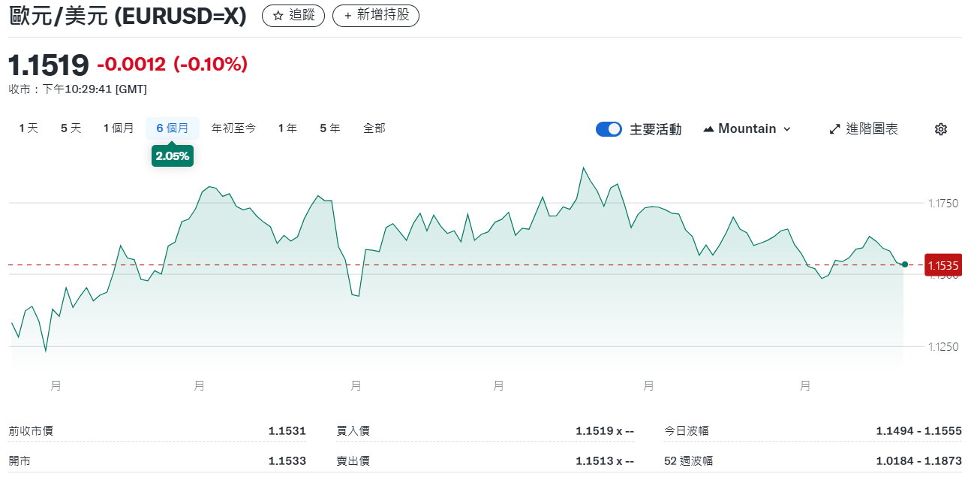Switch chart to 1年 range
Screen dimensions: 980x495
[x=287, y=128]
